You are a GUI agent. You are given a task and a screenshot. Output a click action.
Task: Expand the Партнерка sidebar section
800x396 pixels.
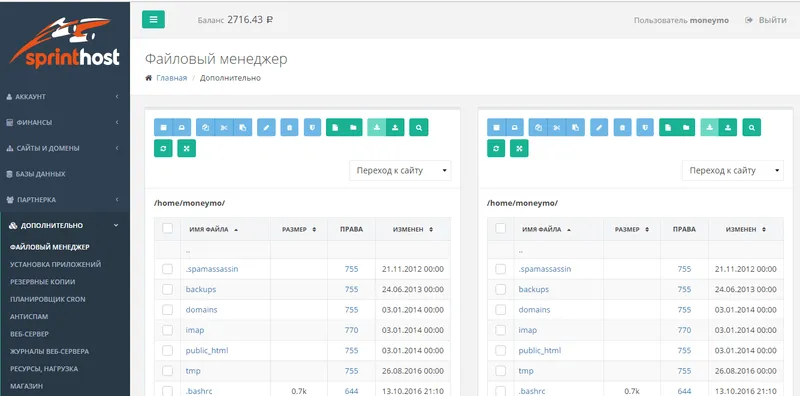pos(65,200)
